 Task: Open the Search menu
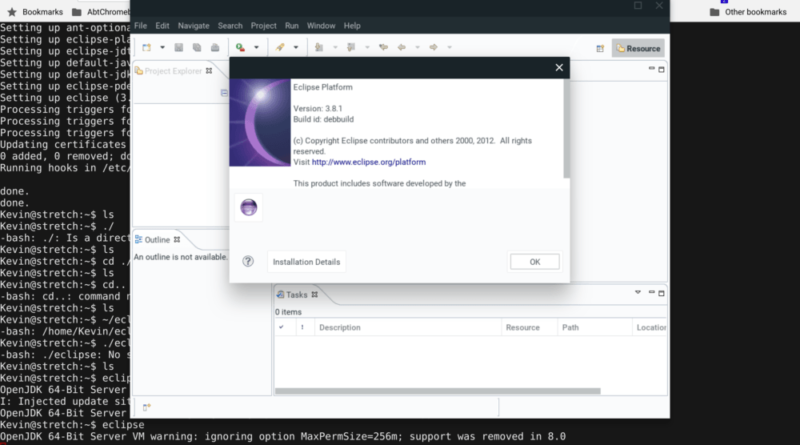(x=230, y=26)
